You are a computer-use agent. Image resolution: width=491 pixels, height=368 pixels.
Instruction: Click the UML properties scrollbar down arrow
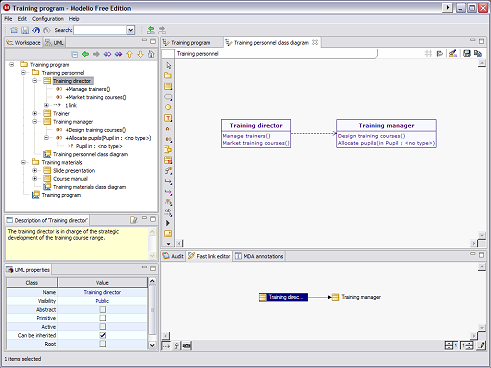pos(152,345)
